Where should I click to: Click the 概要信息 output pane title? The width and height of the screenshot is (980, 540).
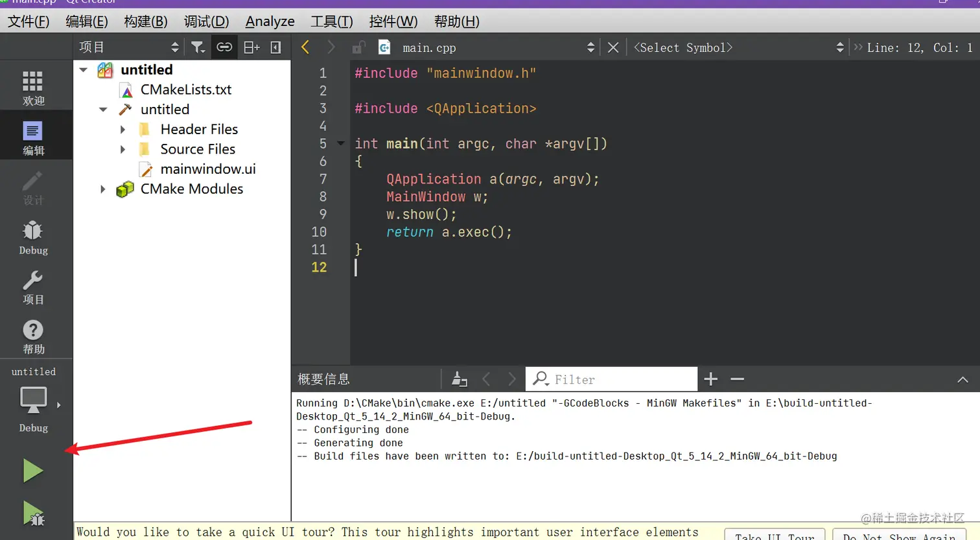[x=323, y=379]
